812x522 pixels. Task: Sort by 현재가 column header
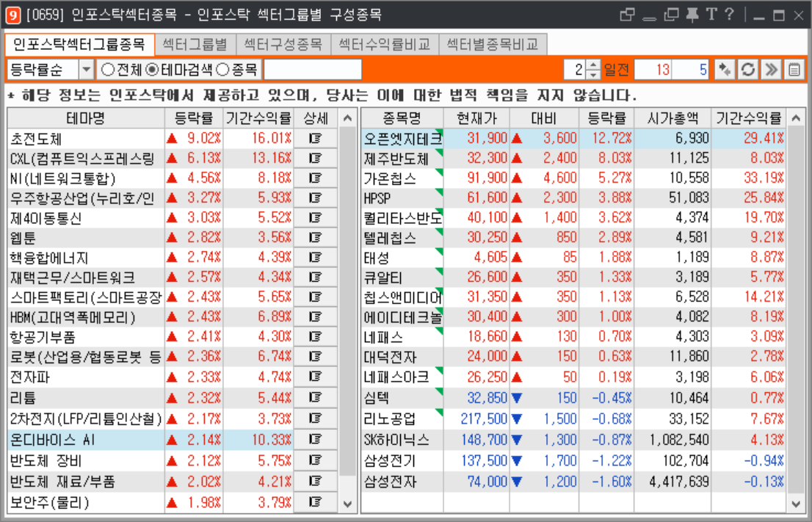pos(476,118)
